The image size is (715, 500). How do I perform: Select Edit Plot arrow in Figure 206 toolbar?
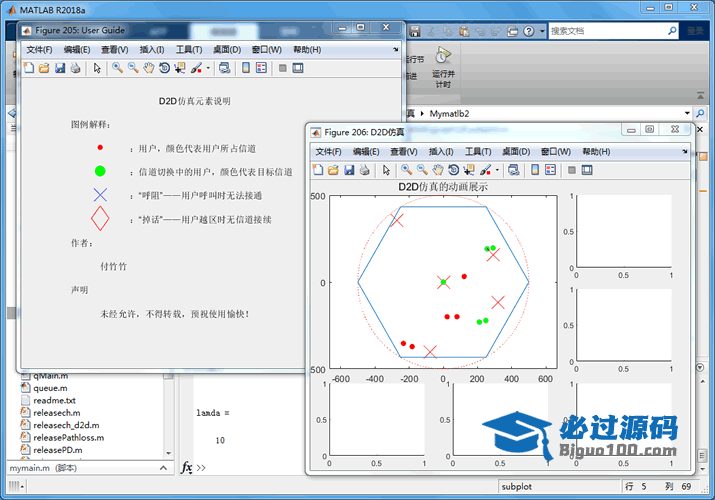click(x=386, y=170)
